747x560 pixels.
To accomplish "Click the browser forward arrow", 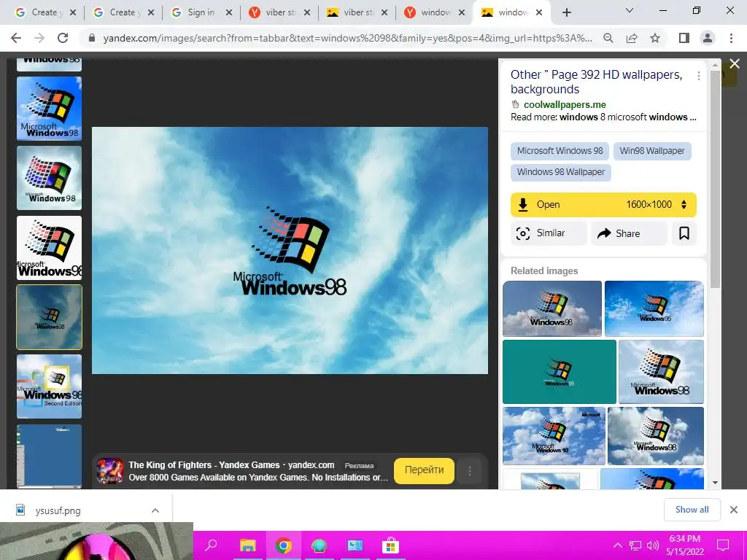I will coord(39,38).
